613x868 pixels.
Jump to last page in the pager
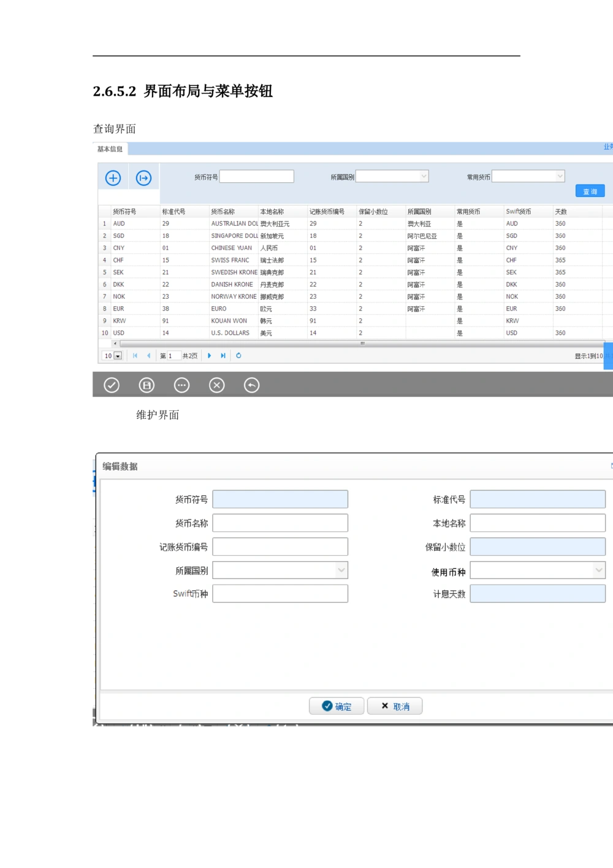[x=223, y=356]
